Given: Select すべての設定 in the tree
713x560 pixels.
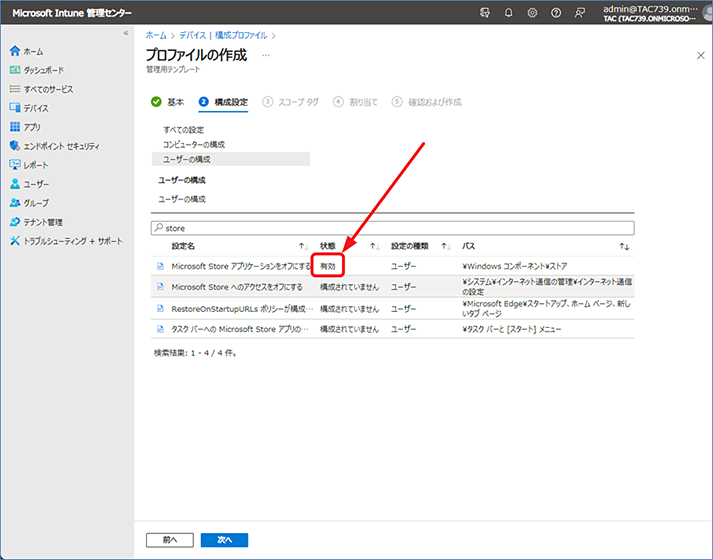Looking at the screenshot, I should coord(184,130).
